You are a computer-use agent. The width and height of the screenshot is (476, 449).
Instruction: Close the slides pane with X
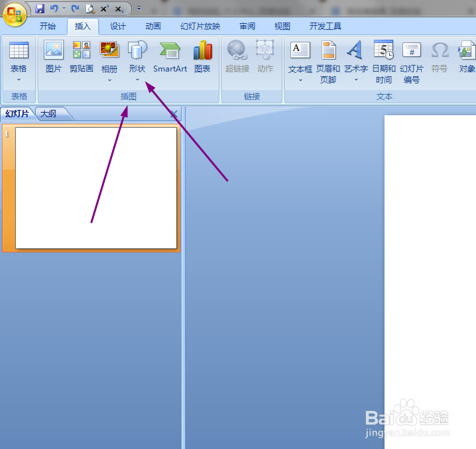pyautogui.click(x=174, y=115)
